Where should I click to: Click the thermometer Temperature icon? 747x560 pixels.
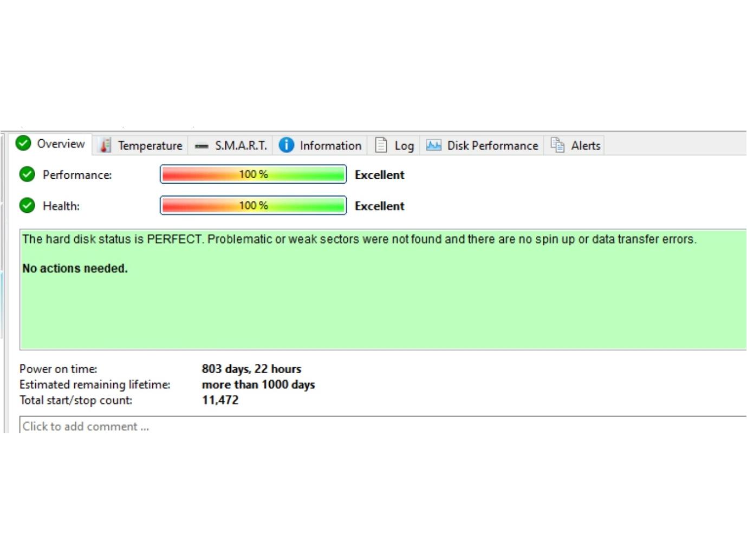106,145
